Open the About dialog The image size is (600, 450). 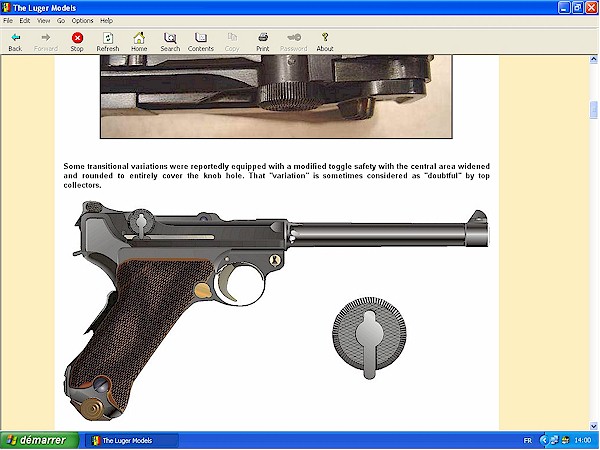point(325,42)
